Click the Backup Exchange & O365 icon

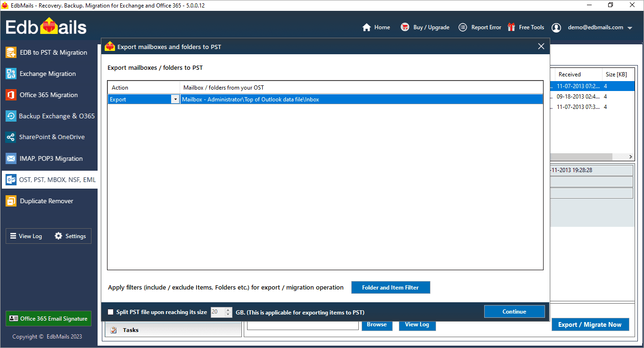[11, 116]
